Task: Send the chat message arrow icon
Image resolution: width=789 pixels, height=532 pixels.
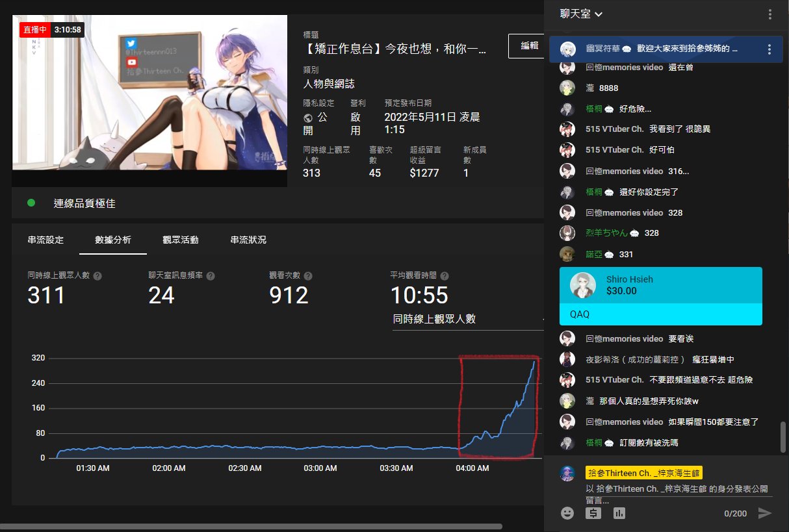Action: click(765, 513)
